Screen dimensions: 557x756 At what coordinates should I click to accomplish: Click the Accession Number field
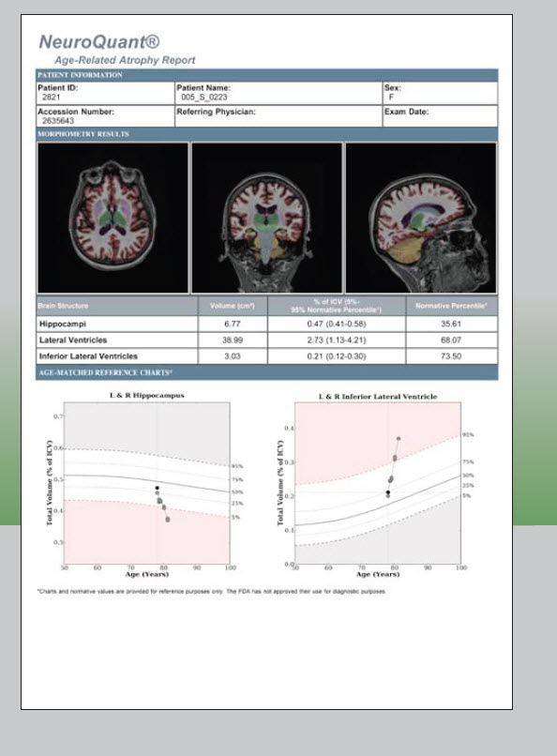point(105,115)
